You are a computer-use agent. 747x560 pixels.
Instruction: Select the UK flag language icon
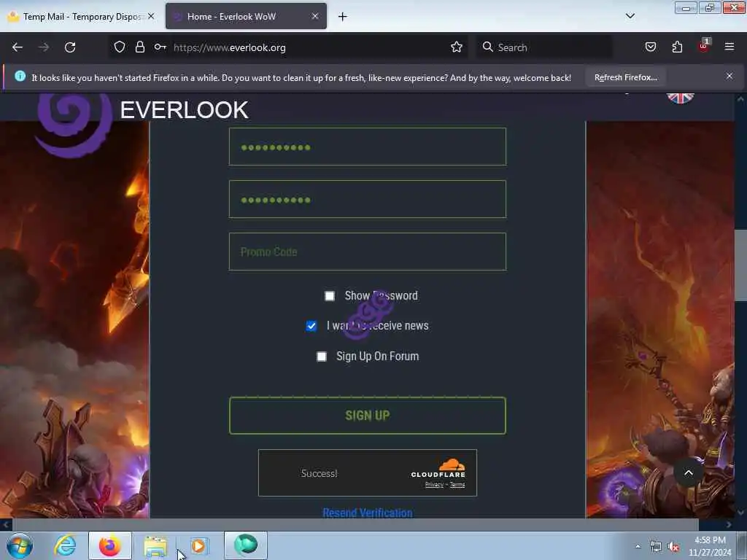tap(681, 97)
